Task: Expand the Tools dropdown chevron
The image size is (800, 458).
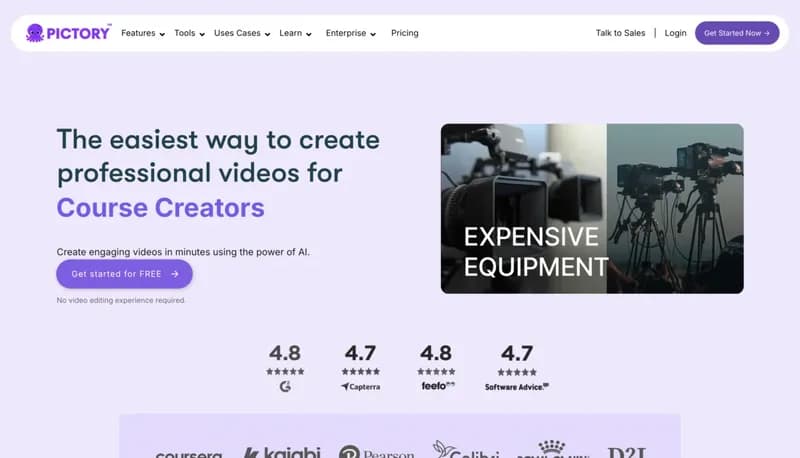Action: 202,34
